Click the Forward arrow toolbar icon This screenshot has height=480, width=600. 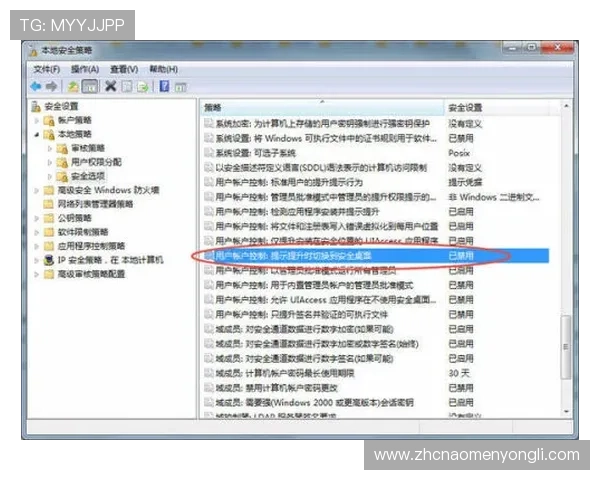[51, 87]
